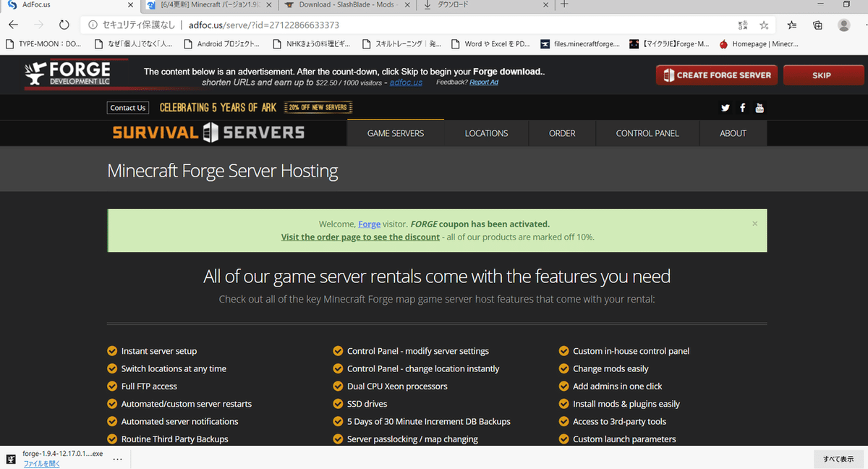Open the translate page icon in address bar
868x469 pixels.
[x=743, y=25]
